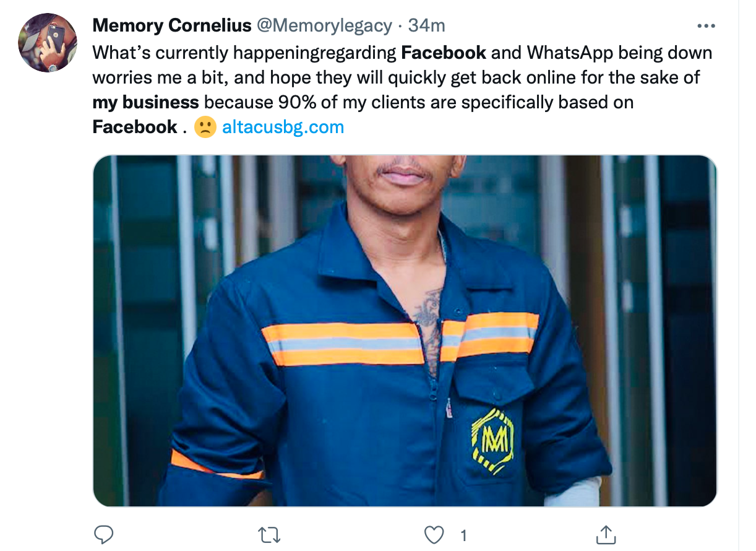The height and width of the screenshot is (551, 756).
Task: Click Memory Cornelius's profile avatar
Action: (48, 42)
